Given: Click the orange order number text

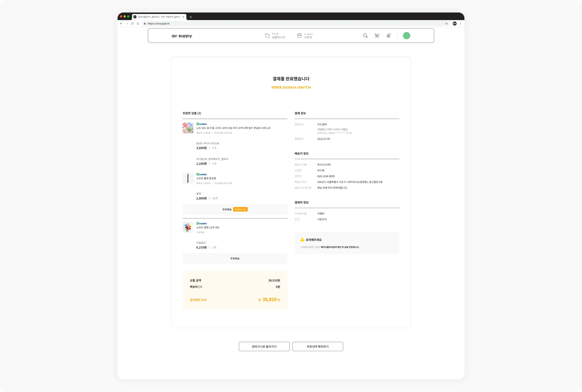Looking at the screenshot, I should pos(291,88).
